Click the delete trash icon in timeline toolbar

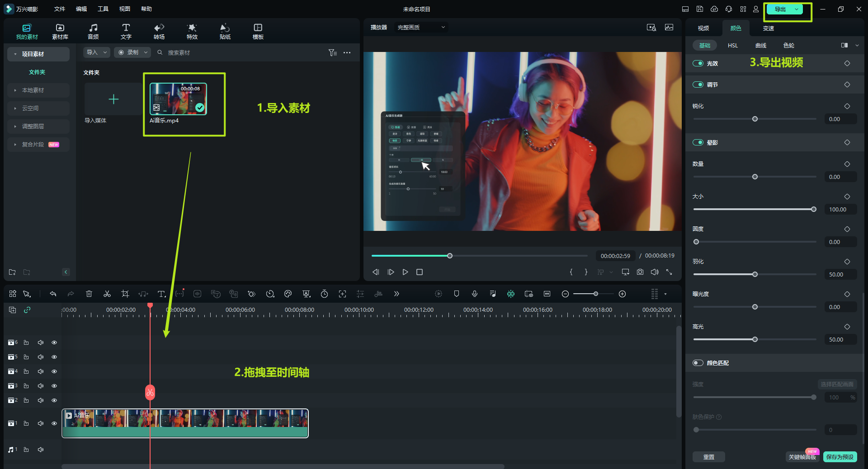tap(89, 294)
